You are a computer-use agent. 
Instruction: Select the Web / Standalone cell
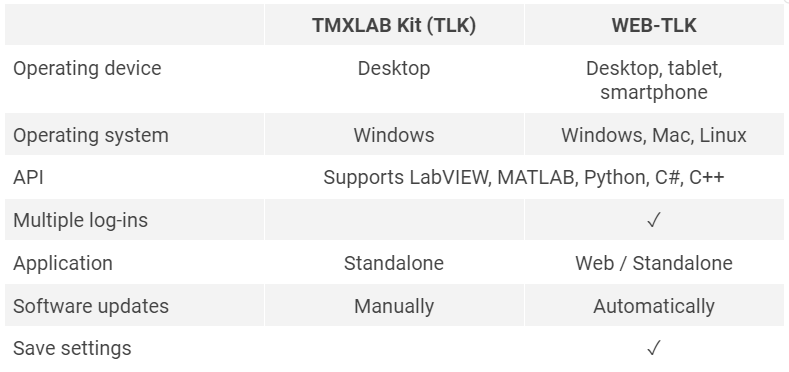click(x=654, y=263)
